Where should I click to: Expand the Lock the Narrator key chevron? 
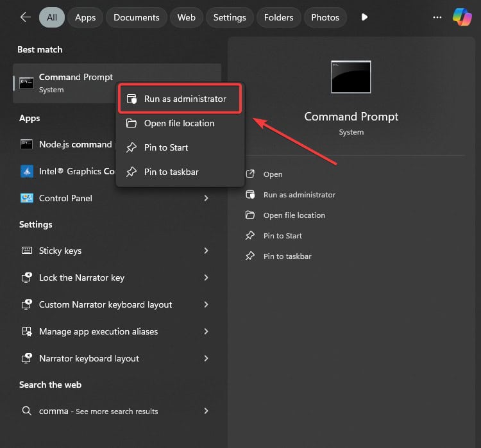tap(206, 278)
